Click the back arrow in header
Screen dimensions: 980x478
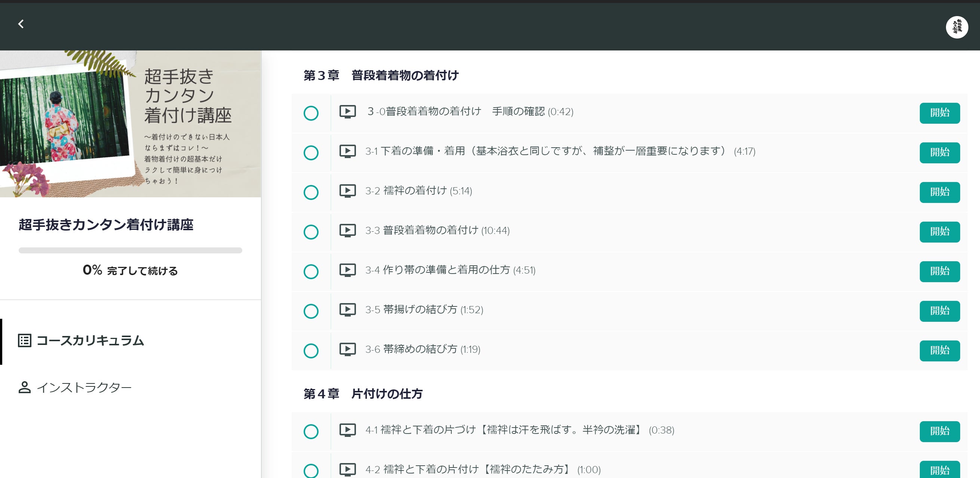point(21,24)
